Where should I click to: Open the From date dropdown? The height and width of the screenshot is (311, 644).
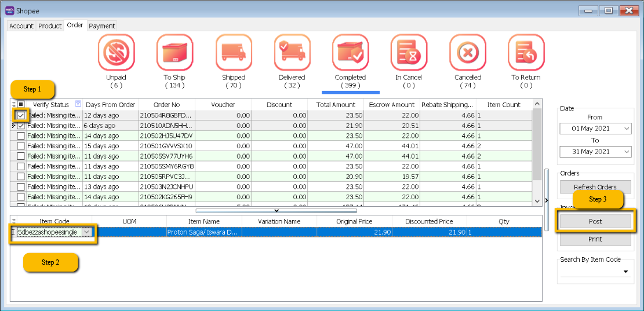(x=626, y=129)
